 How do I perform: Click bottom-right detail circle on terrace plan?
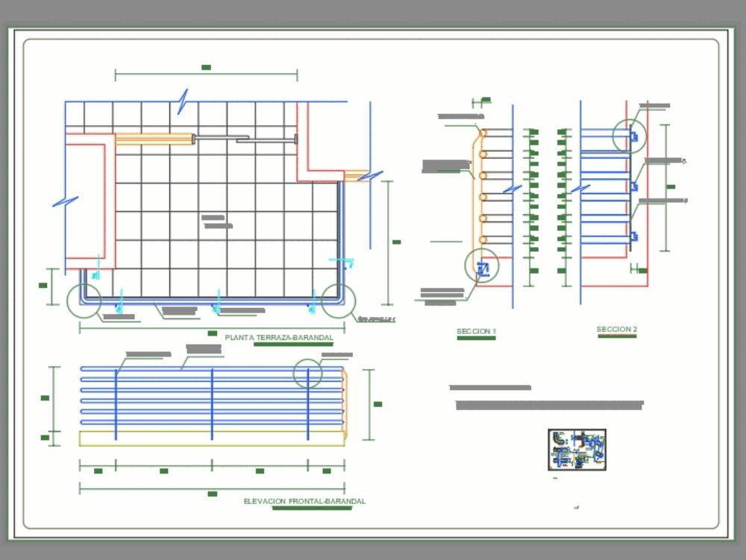coord(339,301)
